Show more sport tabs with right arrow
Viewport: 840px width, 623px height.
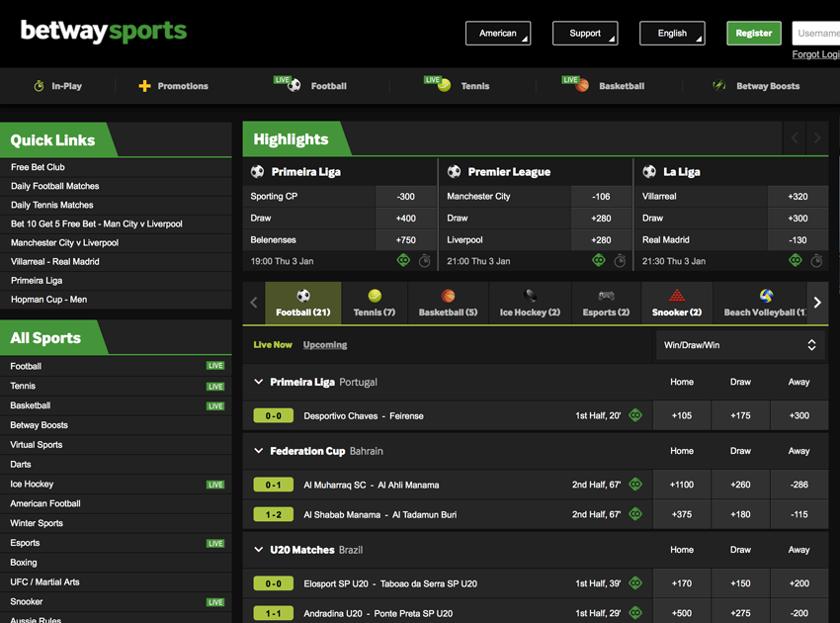[817, 303]
